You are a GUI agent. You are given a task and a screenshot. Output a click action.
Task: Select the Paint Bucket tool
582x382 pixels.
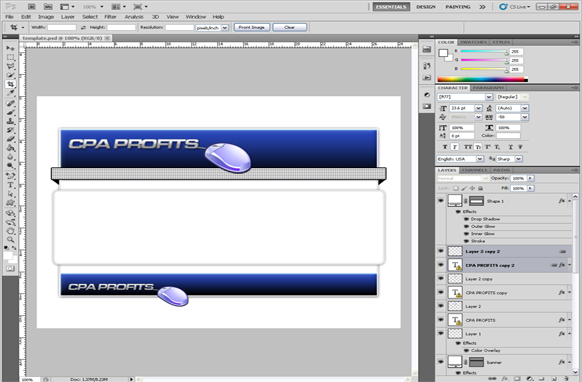coord(10,148)
